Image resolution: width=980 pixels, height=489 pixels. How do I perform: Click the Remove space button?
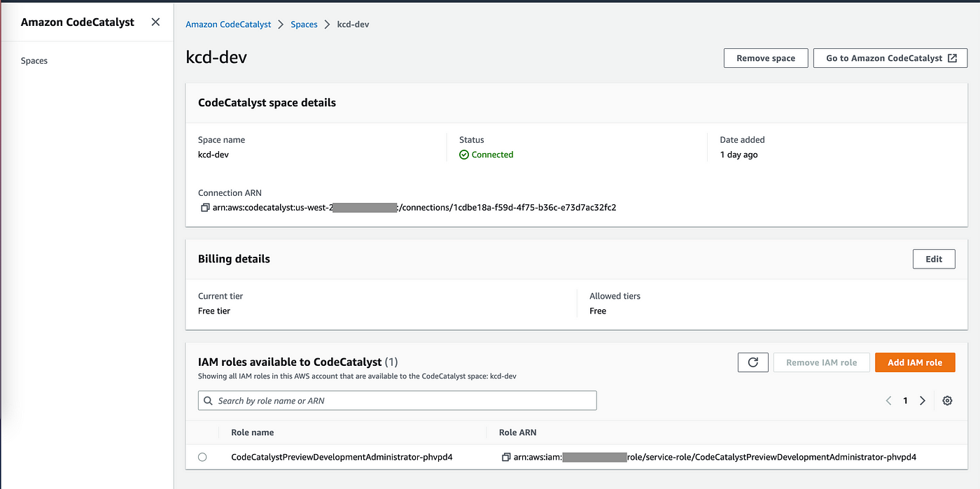(765, 58)
